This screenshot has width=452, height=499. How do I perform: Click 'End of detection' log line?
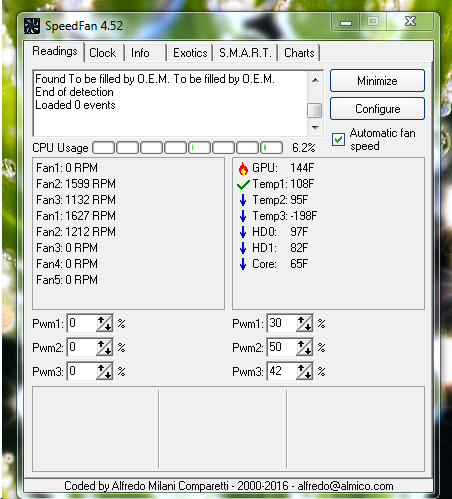[x=74, y=92]
